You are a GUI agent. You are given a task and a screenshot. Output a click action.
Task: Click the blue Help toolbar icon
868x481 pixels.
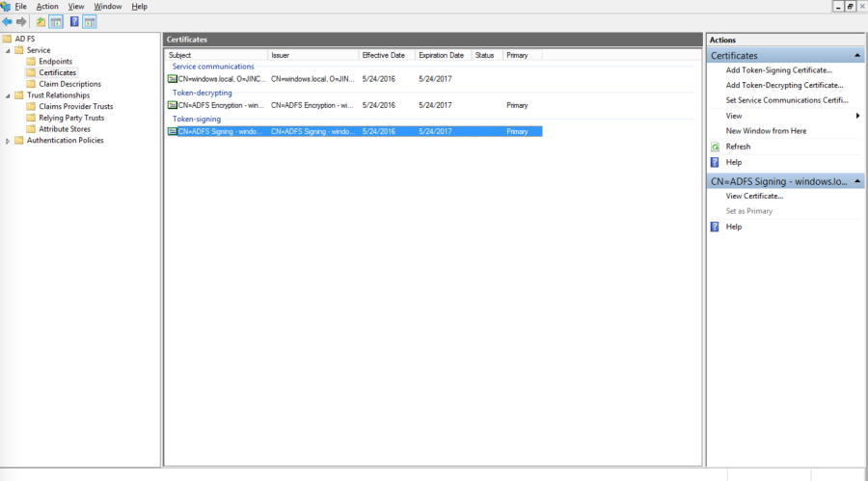click(74, 21)
